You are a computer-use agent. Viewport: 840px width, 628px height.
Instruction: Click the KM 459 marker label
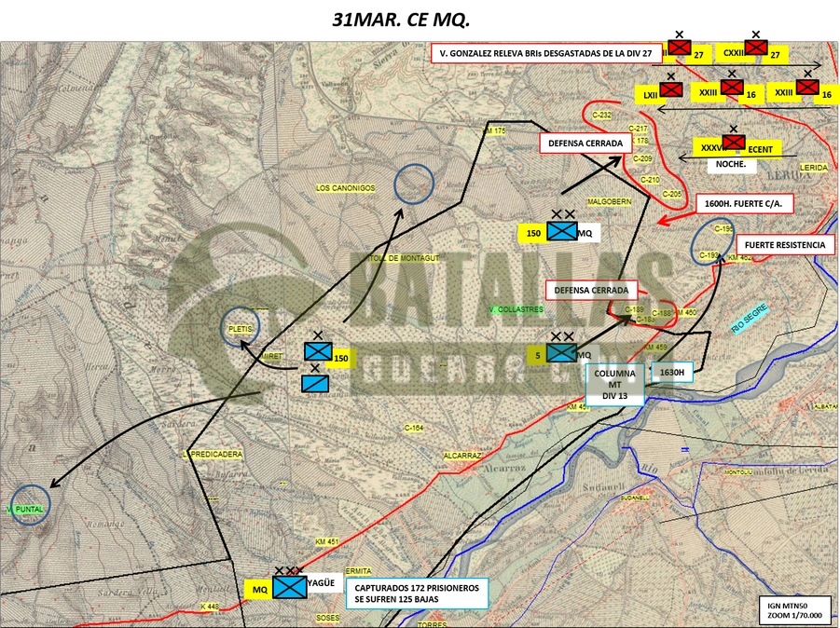(x=655, y=348)
